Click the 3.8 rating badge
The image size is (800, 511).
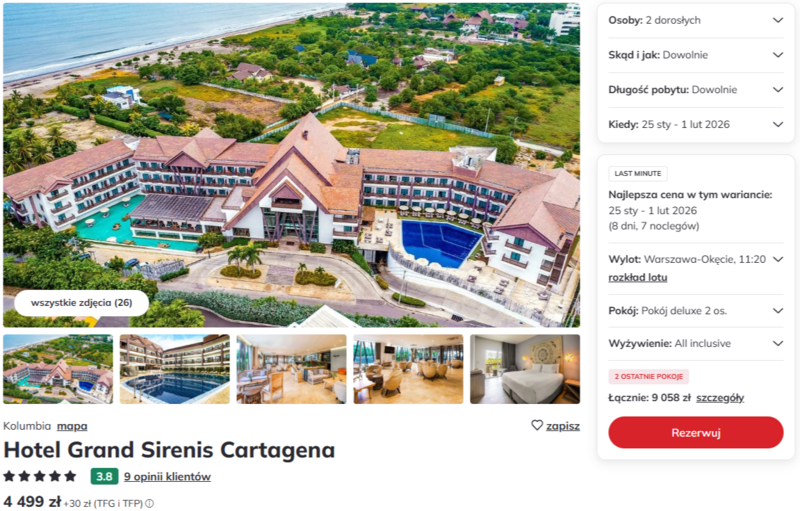(105, 476)
